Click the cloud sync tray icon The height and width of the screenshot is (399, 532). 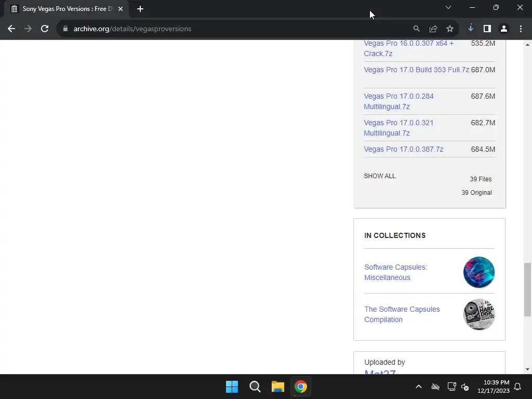click(435, 387)
